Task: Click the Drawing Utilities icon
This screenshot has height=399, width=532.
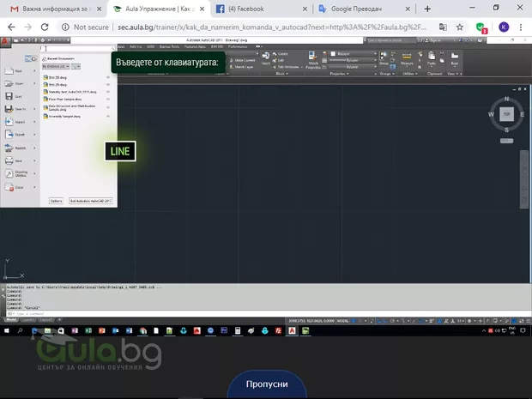Action: (x=9, y=173)
